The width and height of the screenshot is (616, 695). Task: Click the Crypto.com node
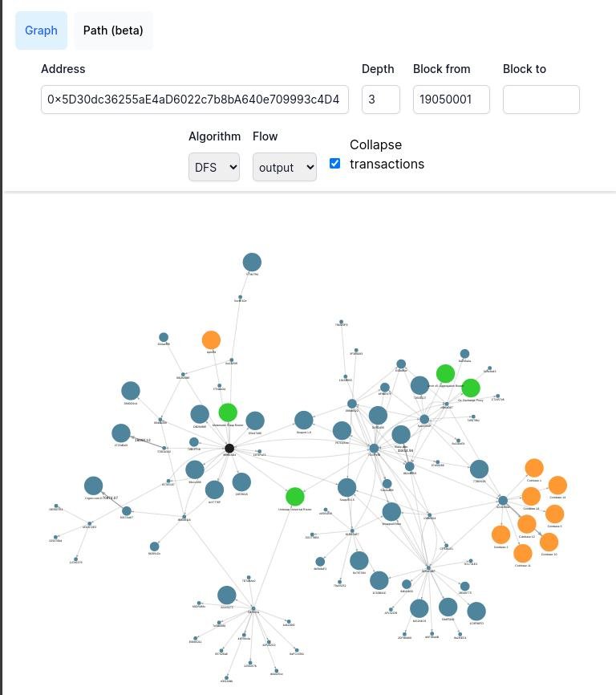pyautogui.click(x=93, y=486)
